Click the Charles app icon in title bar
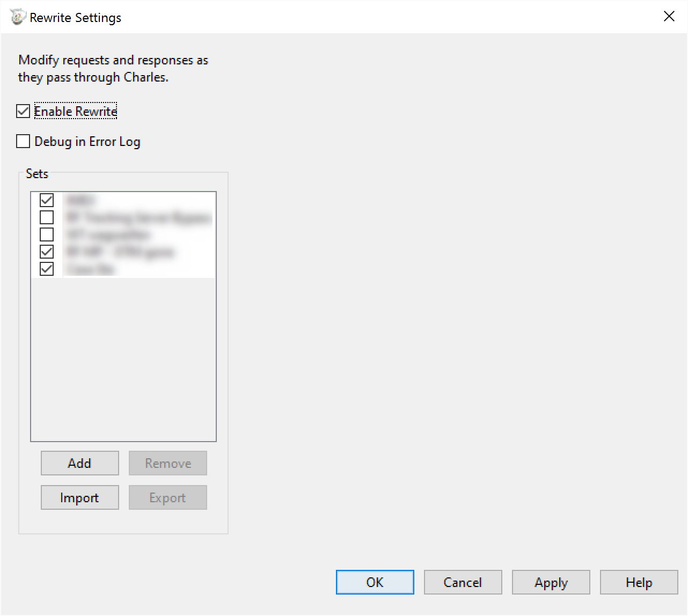The width and height of the screenshot is (688, 616). coord(17,17)
